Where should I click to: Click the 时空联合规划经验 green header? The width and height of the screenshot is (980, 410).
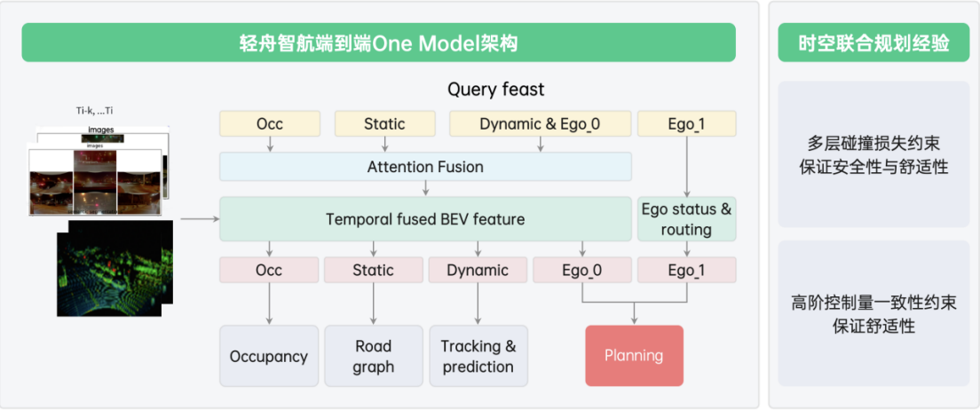873,43
